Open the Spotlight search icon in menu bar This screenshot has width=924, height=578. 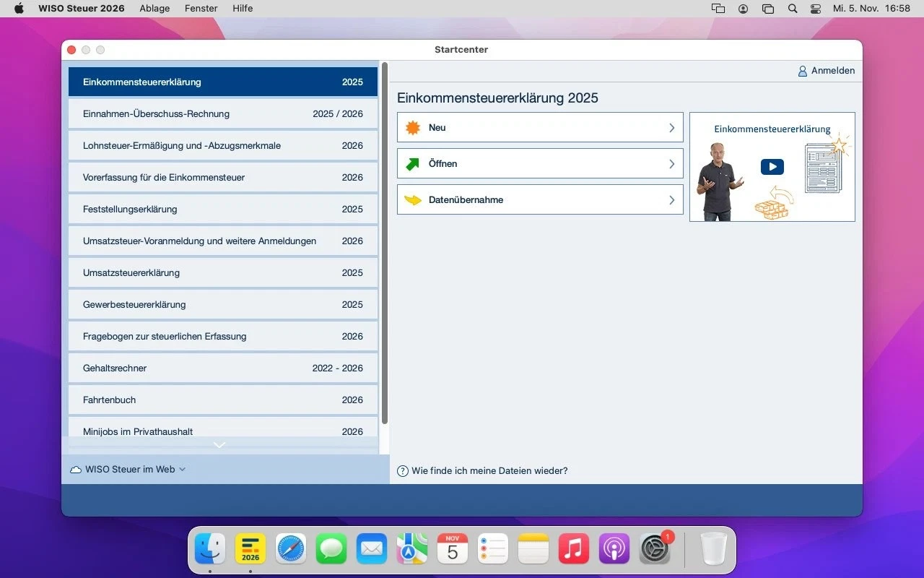pos(793,9)
